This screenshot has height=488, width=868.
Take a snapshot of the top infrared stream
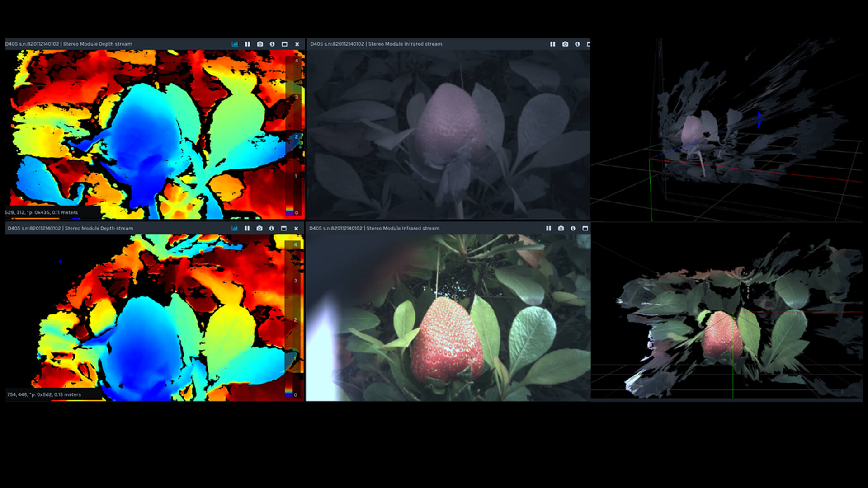[565, 44]
